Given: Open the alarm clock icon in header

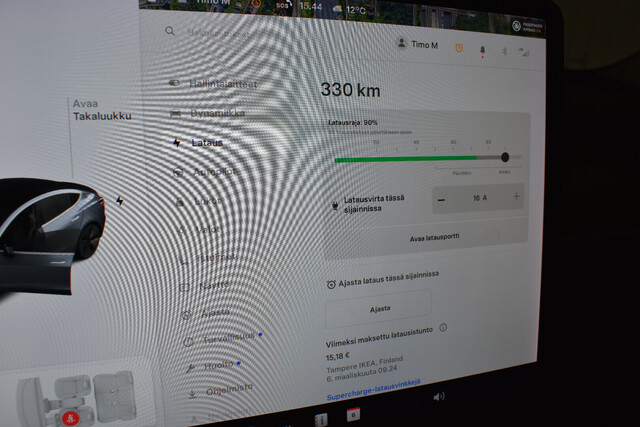Looking at the screenshot, I should coord(460,45).
